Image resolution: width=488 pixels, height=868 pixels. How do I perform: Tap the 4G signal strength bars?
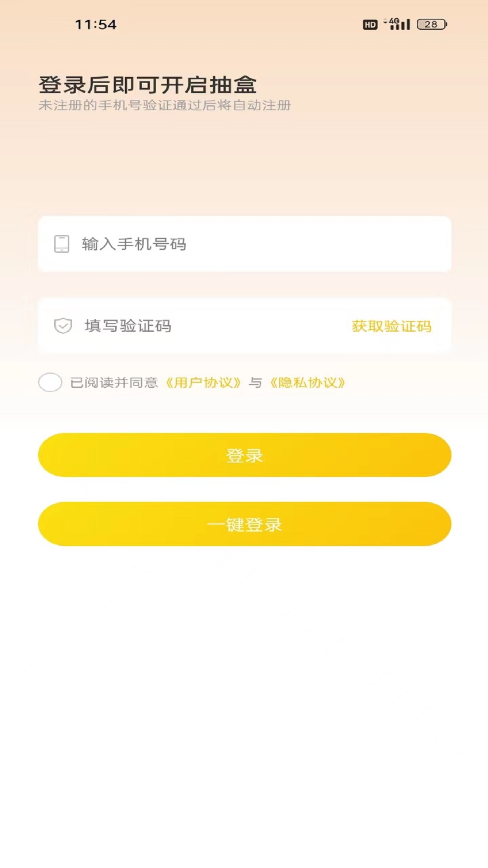pos(401,24)
